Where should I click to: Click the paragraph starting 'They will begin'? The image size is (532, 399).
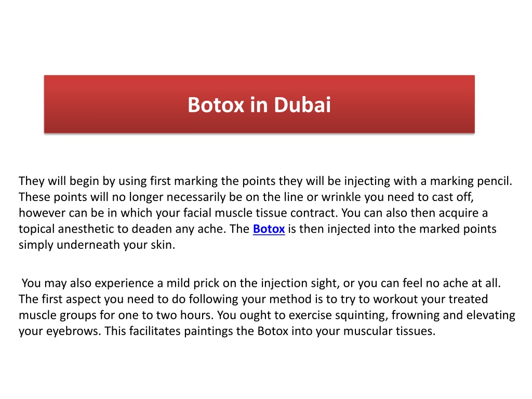265,212
